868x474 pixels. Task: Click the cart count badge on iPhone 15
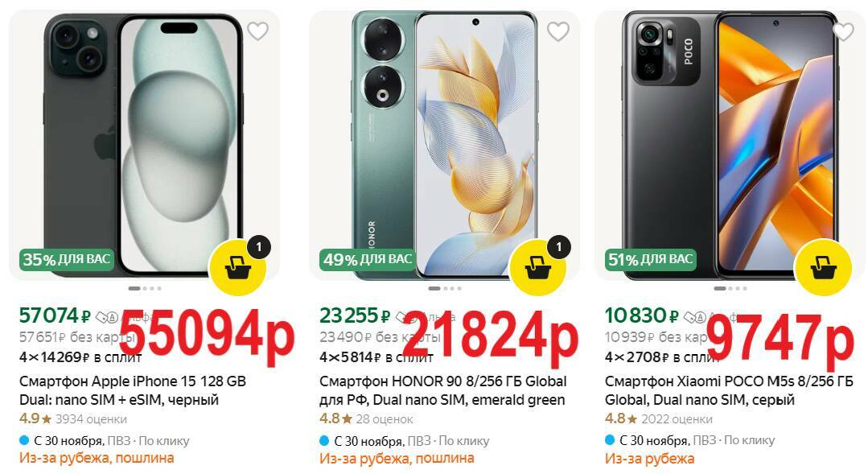[258, 247]
